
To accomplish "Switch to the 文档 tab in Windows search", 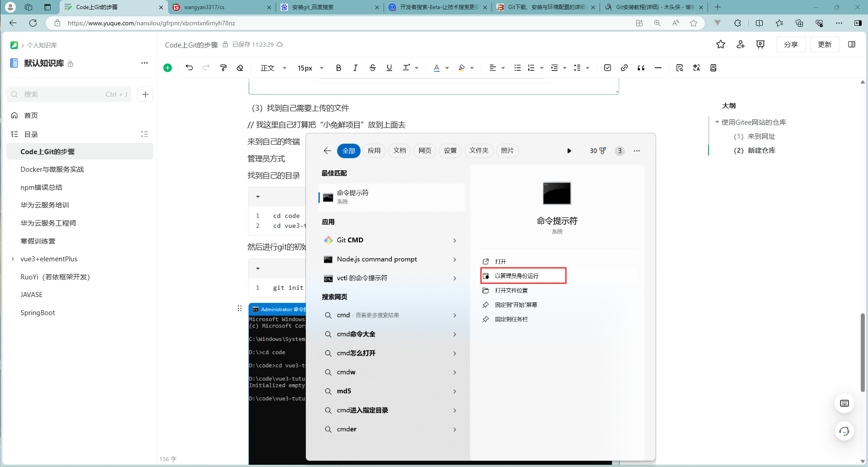I will 399,151.
